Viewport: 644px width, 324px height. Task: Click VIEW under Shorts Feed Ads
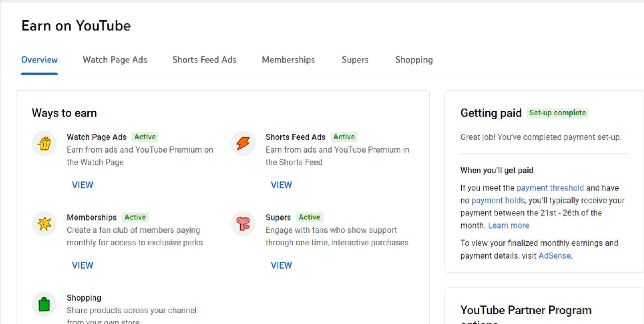click(x=281, y=185)
